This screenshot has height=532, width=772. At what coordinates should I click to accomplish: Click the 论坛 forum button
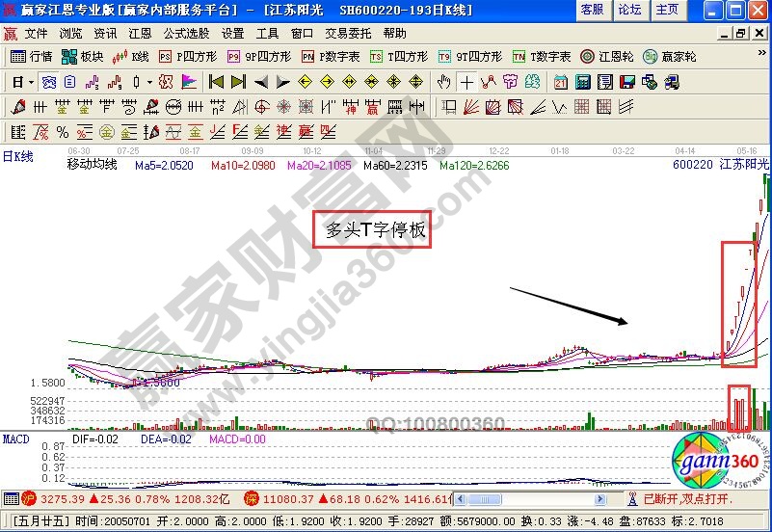click(x=629, y=10)
